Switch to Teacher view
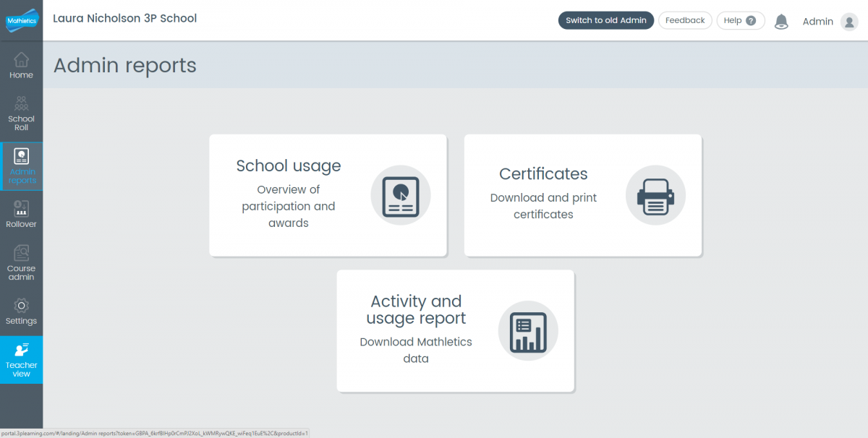This screenshot has height=438, width=868. tap(21, 359)
